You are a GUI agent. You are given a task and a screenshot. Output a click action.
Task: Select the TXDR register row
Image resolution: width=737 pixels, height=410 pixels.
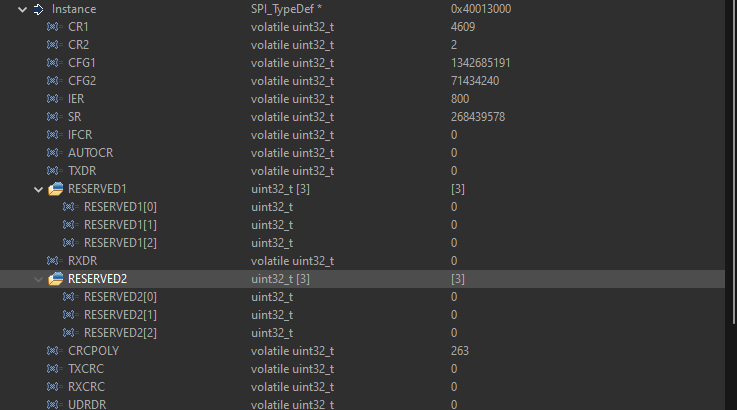click(82, 171)
